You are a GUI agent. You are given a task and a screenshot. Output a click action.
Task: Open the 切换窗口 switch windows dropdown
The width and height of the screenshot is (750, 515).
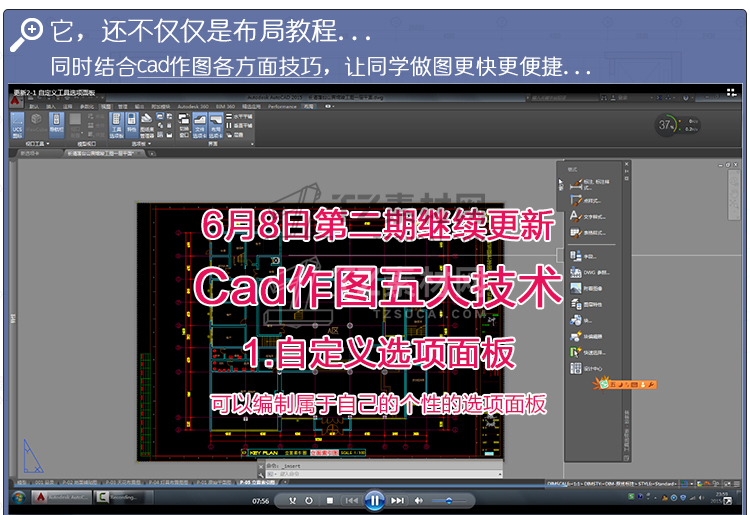[184, 125]
